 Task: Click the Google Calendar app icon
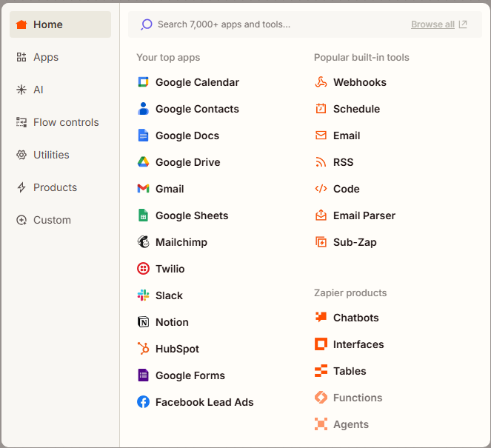(x=143, y=82)
